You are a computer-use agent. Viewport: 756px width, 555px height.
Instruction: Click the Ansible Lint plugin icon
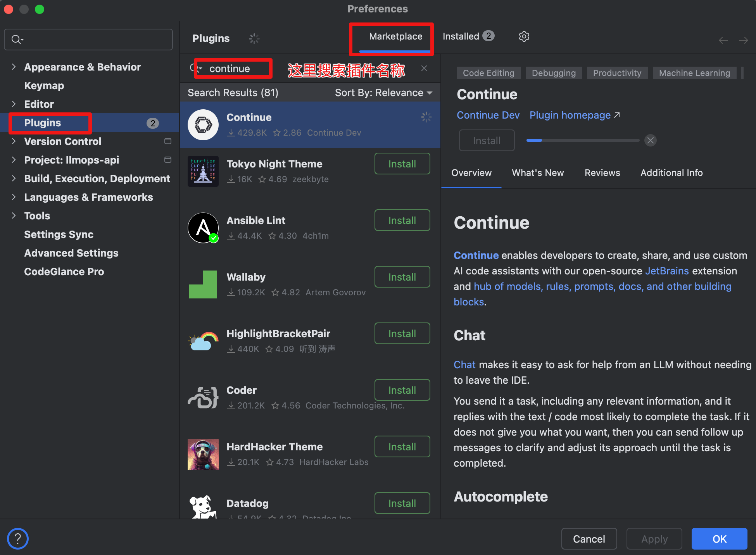click(x=203, y=228)
